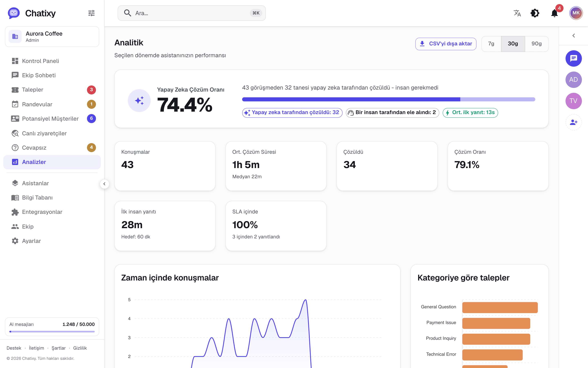The width and height of the screenshot is (588, 368).
Task: Open the team chat bubble button
Action: [x=574, y=58]
